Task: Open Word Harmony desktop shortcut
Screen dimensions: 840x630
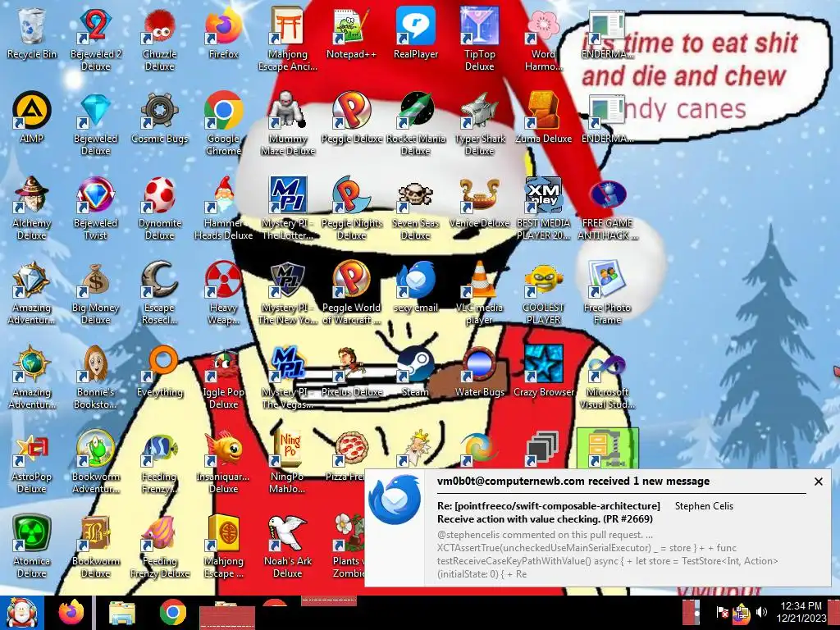Action: (x=543, y=39)
